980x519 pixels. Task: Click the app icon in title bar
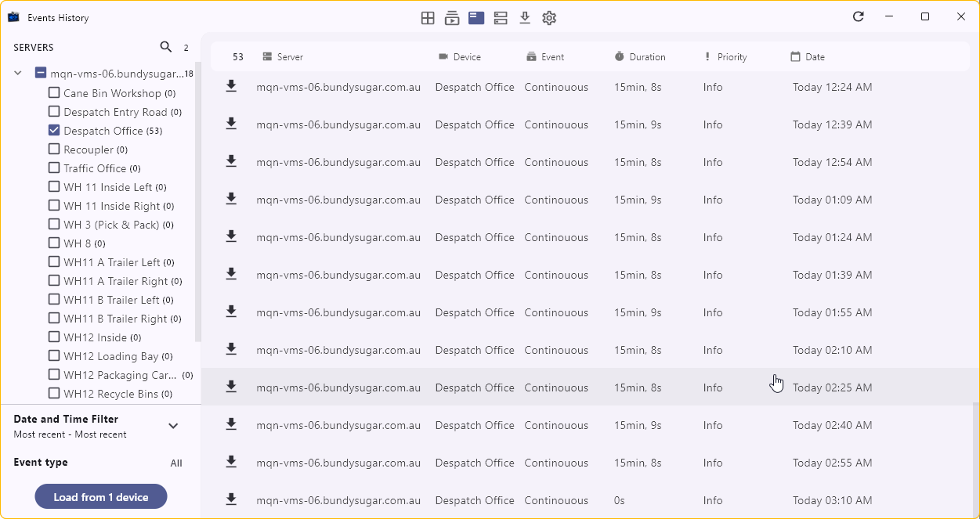click(x=13, y=17)
